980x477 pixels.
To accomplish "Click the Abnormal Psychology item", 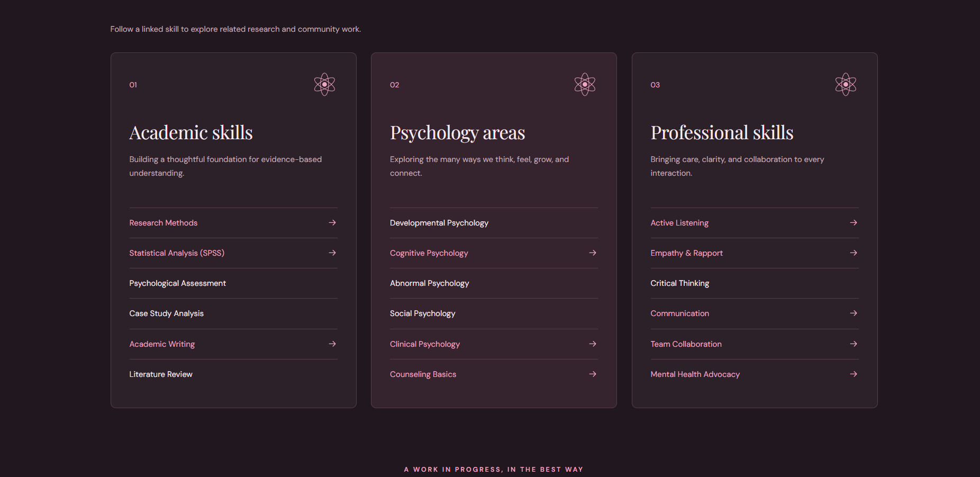I will point(430,283).
